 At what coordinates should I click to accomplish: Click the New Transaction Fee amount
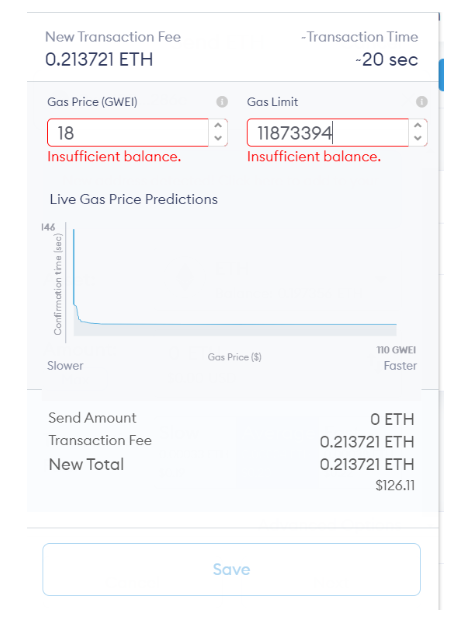click(x=99, y=60)
